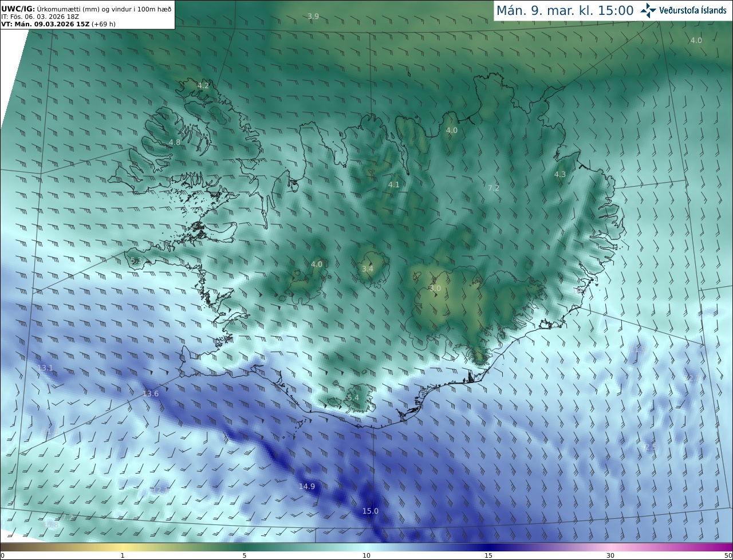Image resolution: width=733 pixels, height=560 pixels.
Task: Click the 5.3 value on the western peninsula
Action: (x=136, y=261)
